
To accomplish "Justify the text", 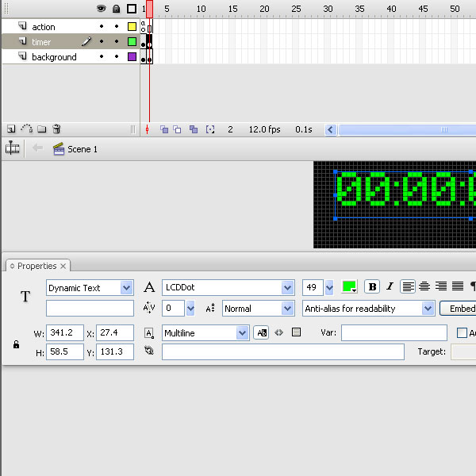I will [458, 286].
